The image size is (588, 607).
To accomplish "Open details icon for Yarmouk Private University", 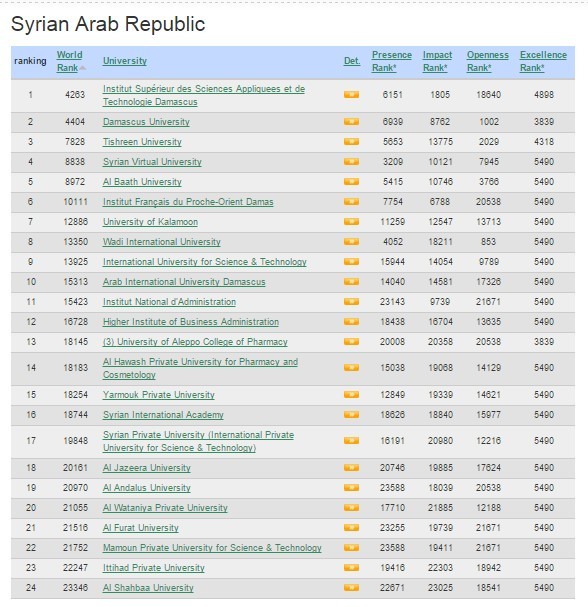I will 351,395.
